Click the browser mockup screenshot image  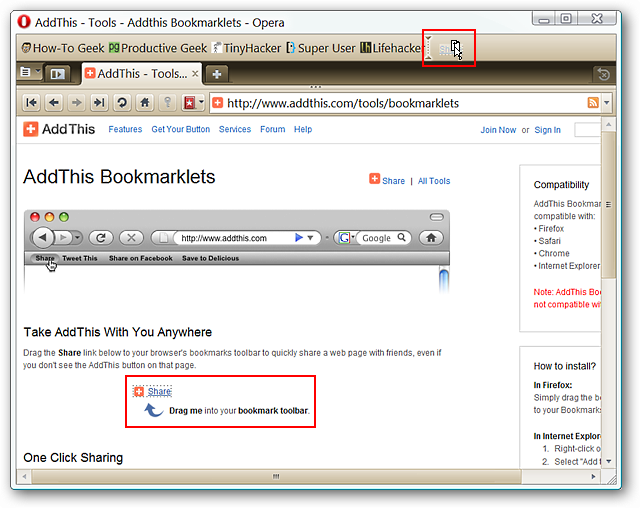(x=237, y=251)
